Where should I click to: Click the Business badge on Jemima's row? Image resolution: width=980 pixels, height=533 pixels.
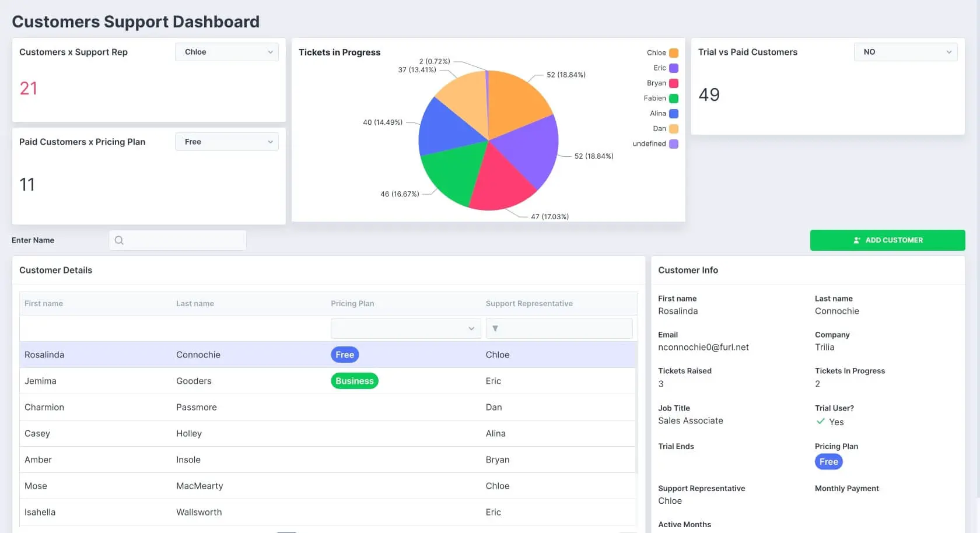[354, 380]
